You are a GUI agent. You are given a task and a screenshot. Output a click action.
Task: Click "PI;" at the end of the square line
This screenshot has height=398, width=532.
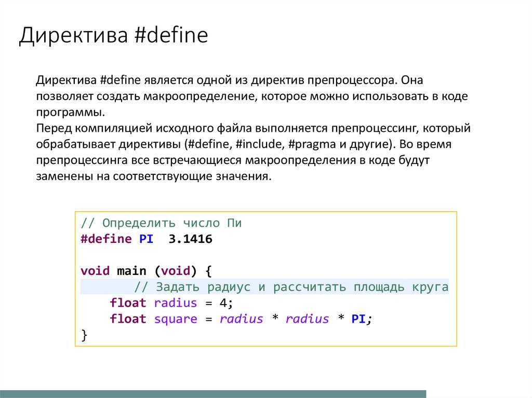[362, 319]
